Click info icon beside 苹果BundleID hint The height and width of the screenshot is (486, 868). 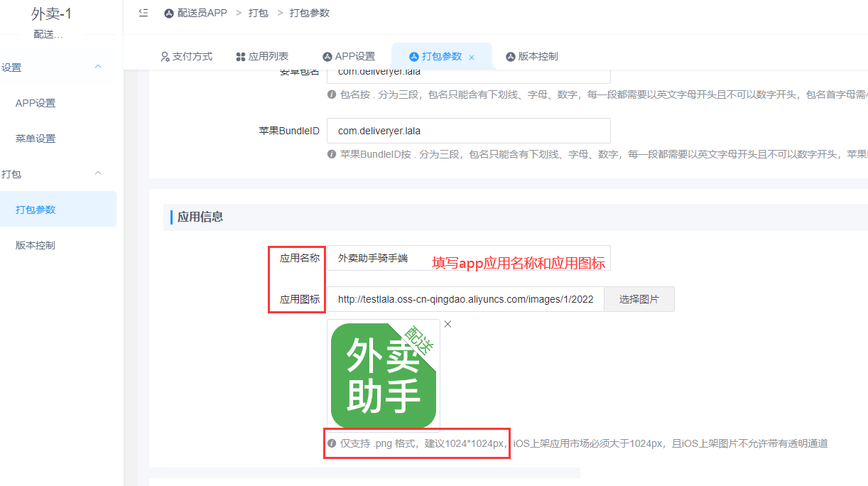332,153
